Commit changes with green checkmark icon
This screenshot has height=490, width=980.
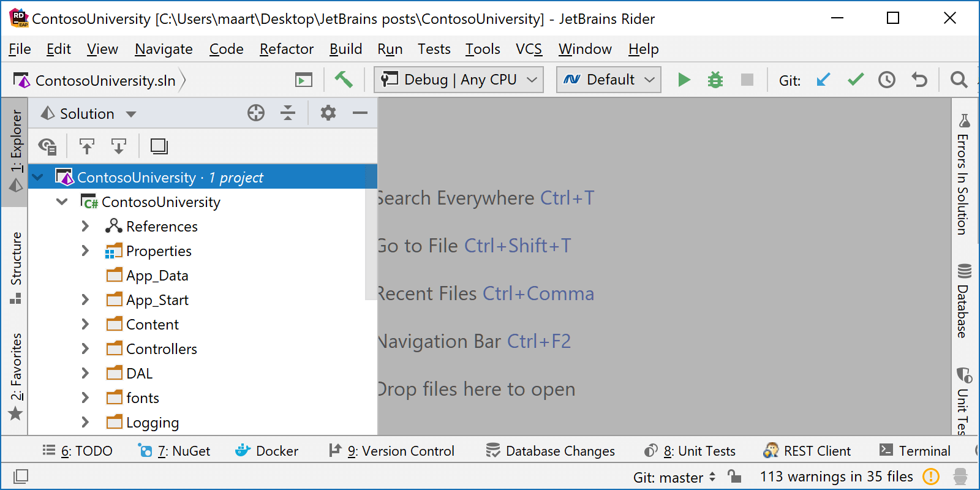click(856, 80)
